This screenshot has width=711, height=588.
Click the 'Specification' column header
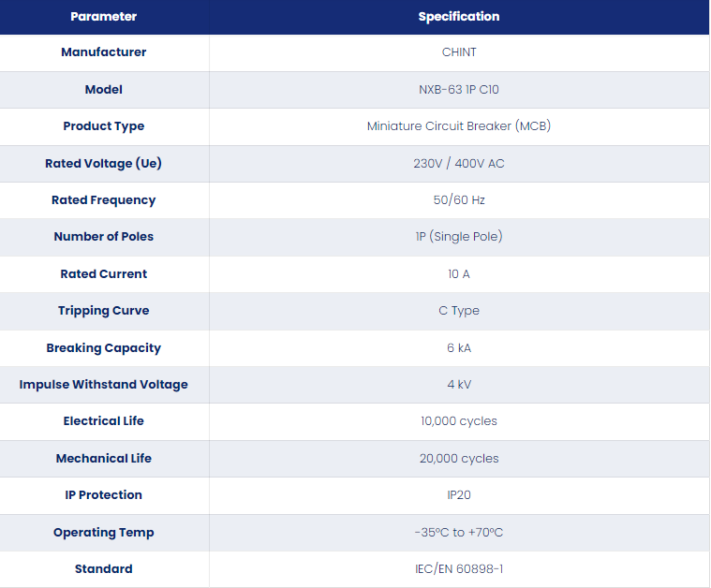pos(459,17)
